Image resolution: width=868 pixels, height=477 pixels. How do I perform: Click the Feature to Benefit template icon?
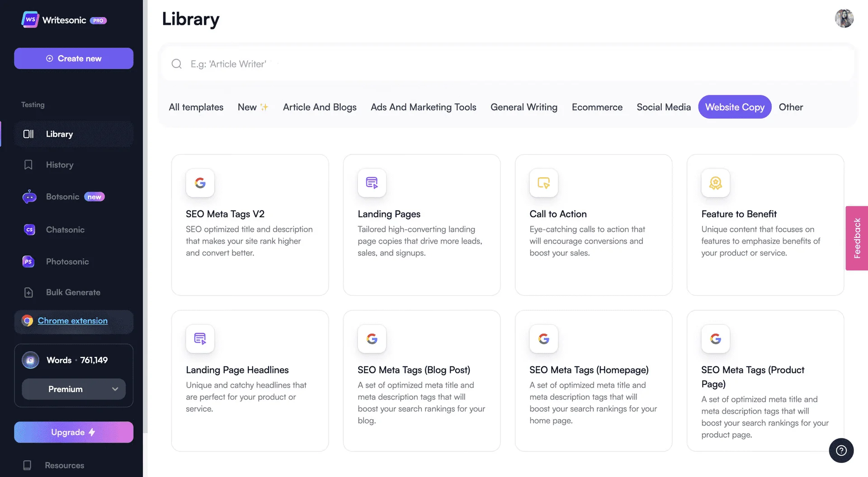[715, 183]
